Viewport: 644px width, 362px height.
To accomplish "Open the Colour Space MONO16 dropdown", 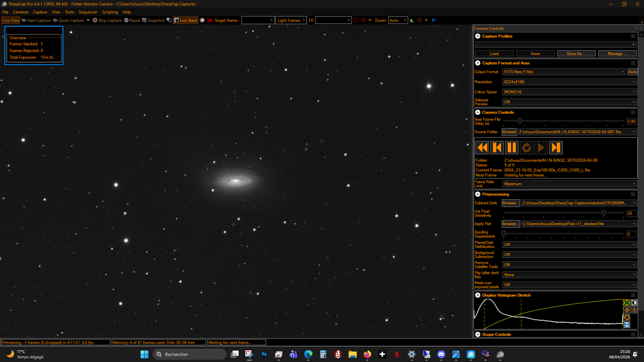I will [x=569, y=92].
